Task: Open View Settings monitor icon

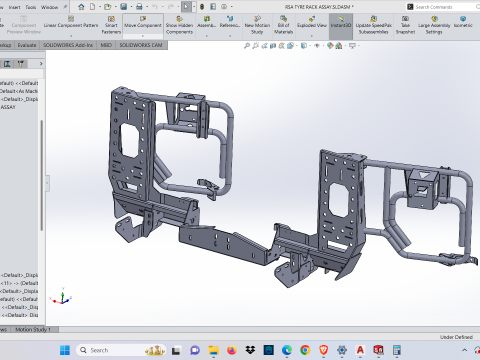Action: [352, 46]
